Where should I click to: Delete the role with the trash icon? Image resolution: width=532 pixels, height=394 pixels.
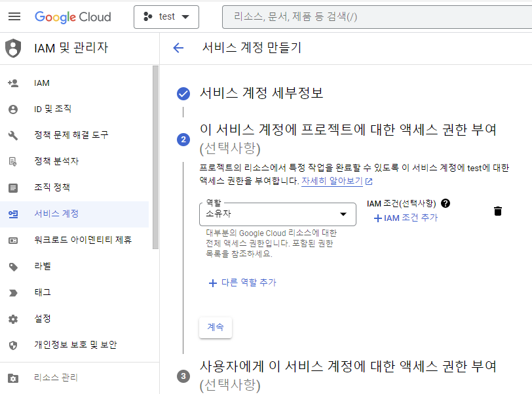click(x=498, y=211)
